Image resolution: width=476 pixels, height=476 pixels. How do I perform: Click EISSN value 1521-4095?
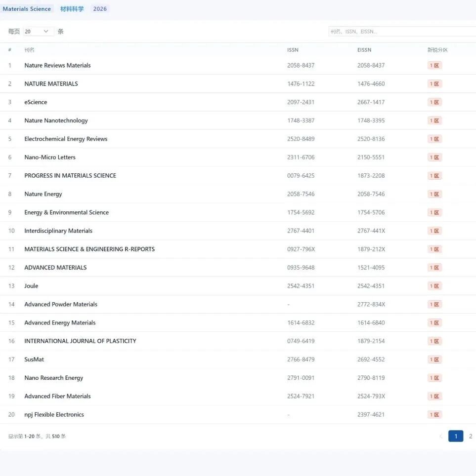click(x=371, y=268)
